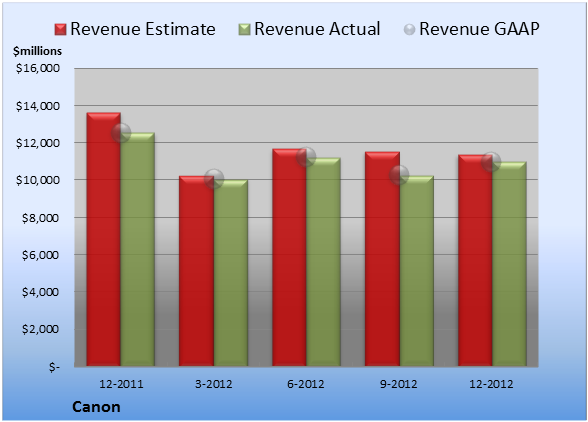
Task: Click the '12-2011' x-axis label
Action: tap(121, 384)
